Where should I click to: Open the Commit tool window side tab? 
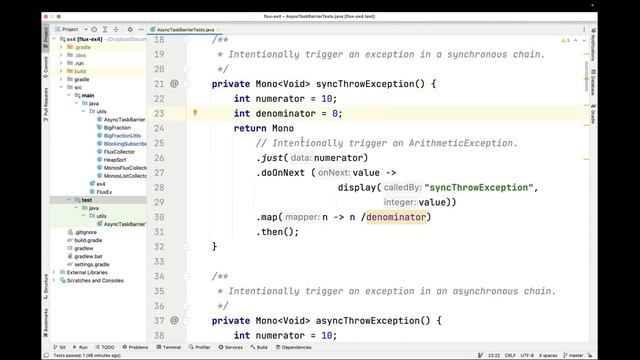[x=46, y=67]
